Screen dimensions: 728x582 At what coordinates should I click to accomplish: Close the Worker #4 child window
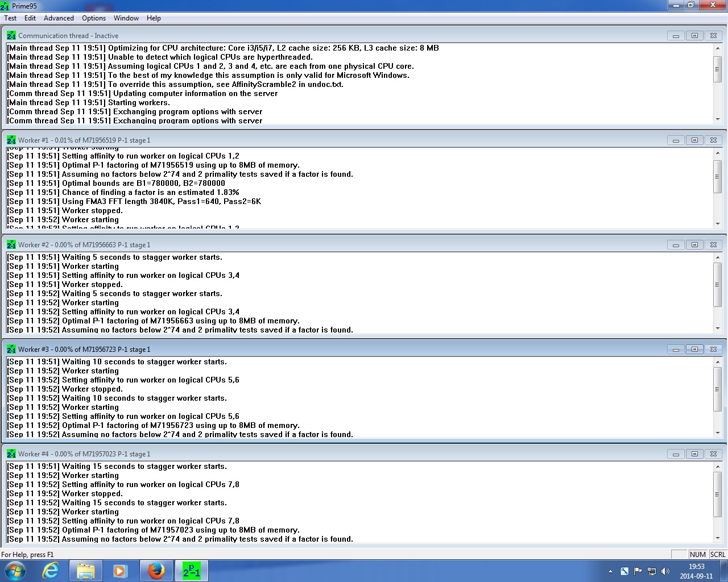coord(713,454)
